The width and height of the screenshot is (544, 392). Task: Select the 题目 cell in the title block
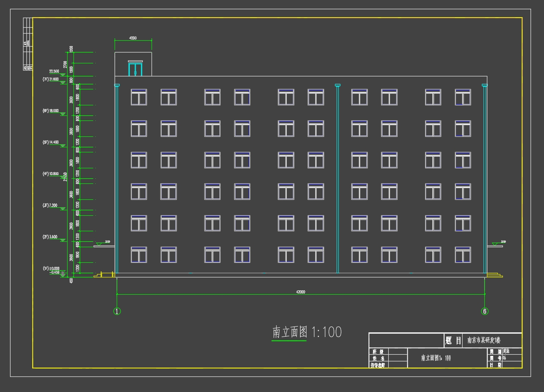[453, 340]
